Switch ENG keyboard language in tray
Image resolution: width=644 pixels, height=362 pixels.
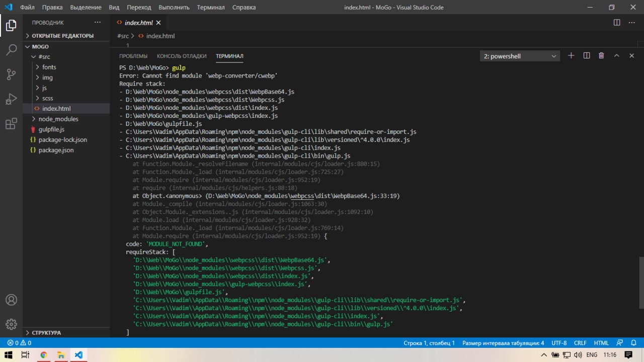592,355
